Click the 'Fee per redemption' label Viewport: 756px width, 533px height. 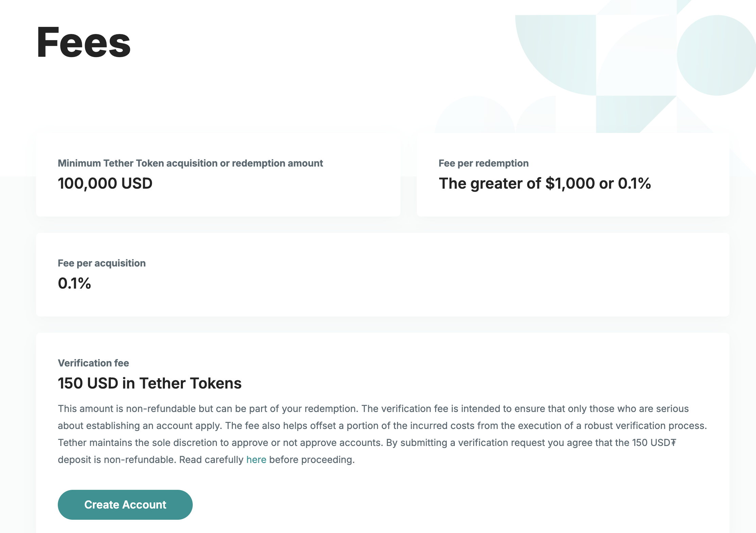tap(483, 163)
